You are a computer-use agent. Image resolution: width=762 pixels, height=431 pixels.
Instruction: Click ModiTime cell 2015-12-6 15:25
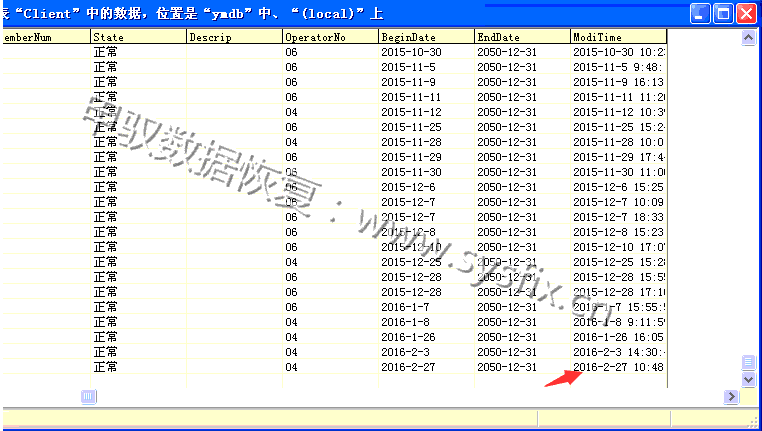click(x=618, y=187)
